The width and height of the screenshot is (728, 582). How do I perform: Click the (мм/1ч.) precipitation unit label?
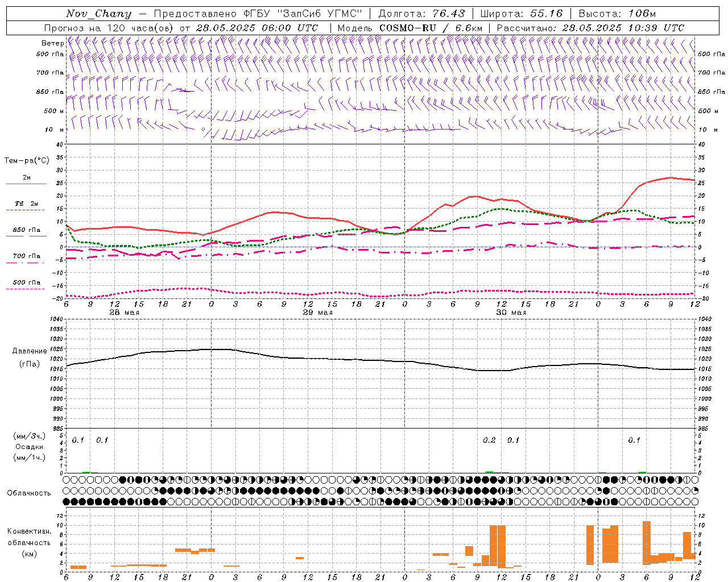[30, 457]
